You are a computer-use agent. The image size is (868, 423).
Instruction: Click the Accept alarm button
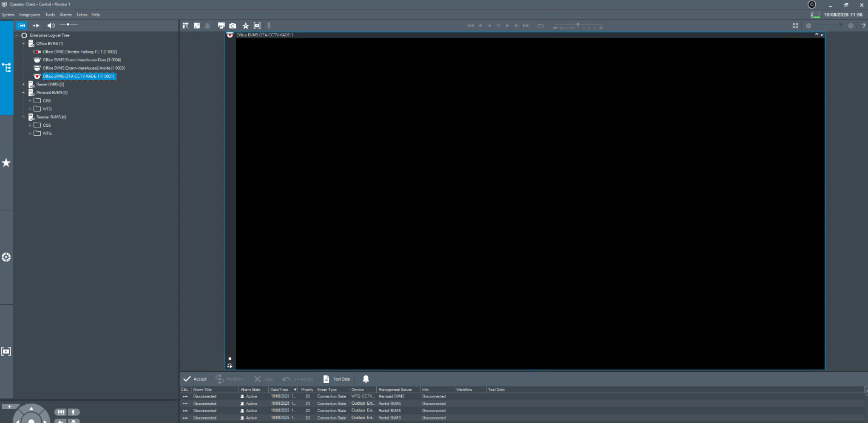tap(195, 379)
